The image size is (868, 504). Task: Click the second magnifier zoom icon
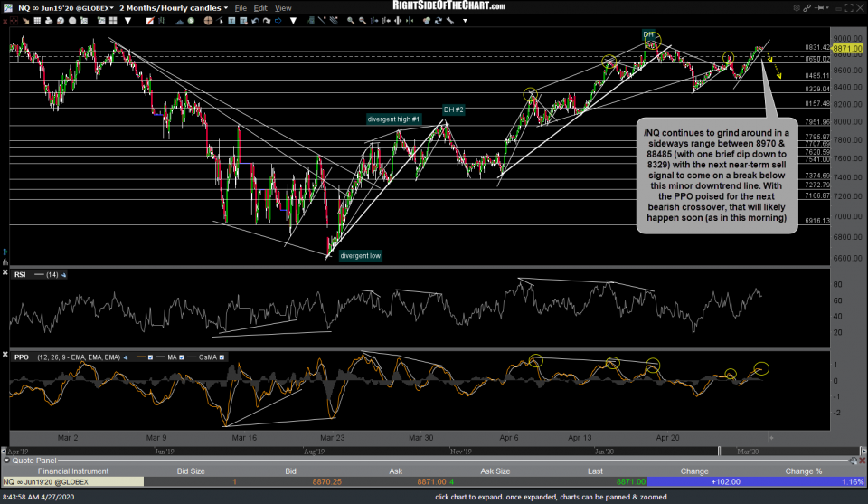(362, 21)
